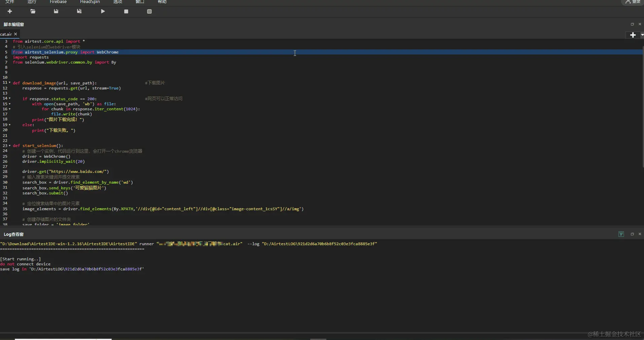The image size is (644, 340).
Task: Click the 'import requests' code line
Action: coord(31,57)
